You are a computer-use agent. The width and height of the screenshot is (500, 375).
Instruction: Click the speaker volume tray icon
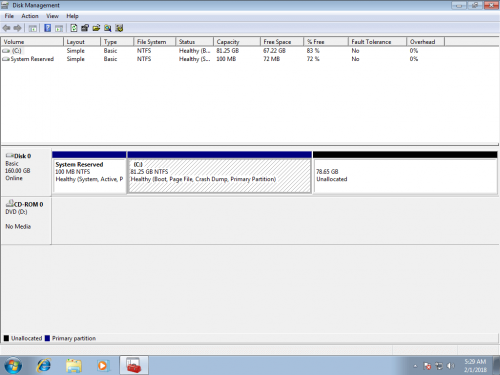[451, 366]
